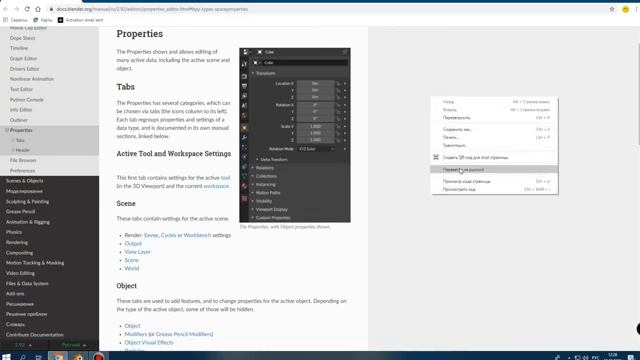
Task: Open the Output link
Action: tap(133, 243)
